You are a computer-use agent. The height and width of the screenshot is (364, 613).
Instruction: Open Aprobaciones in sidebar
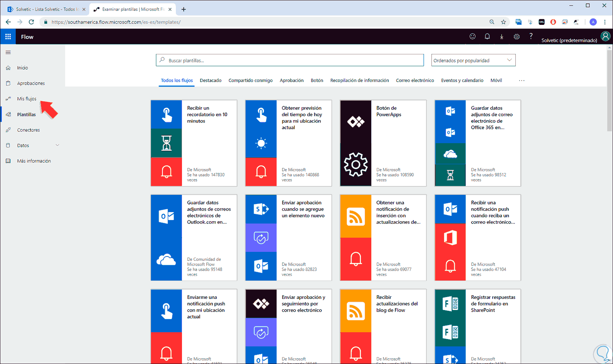coord(31,83)
